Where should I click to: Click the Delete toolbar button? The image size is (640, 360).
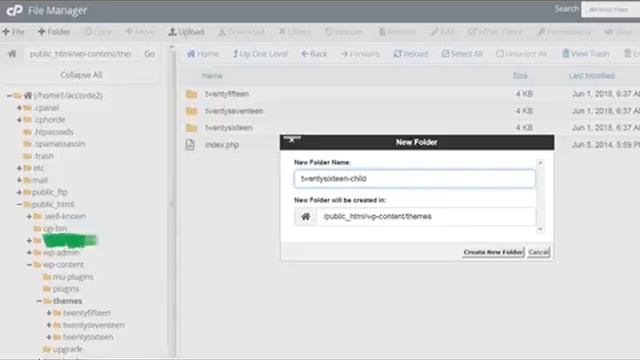(295, 31)
